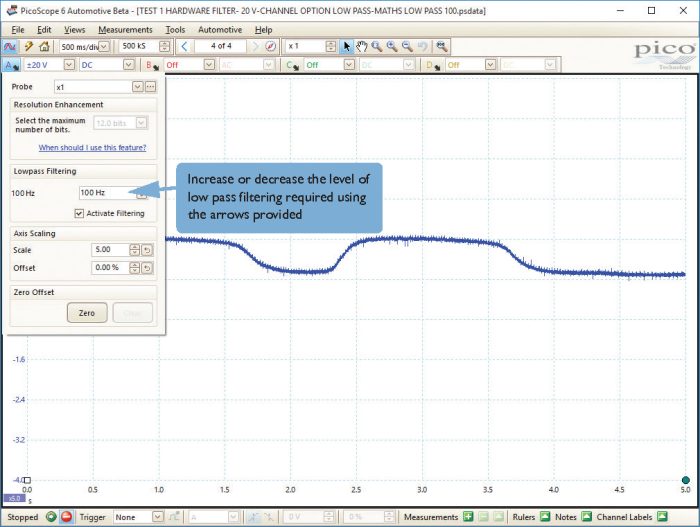This screenshot has height=527, width=700.
Task: Open Channel D Off range dropdown
Action: (x=490, y=65)
